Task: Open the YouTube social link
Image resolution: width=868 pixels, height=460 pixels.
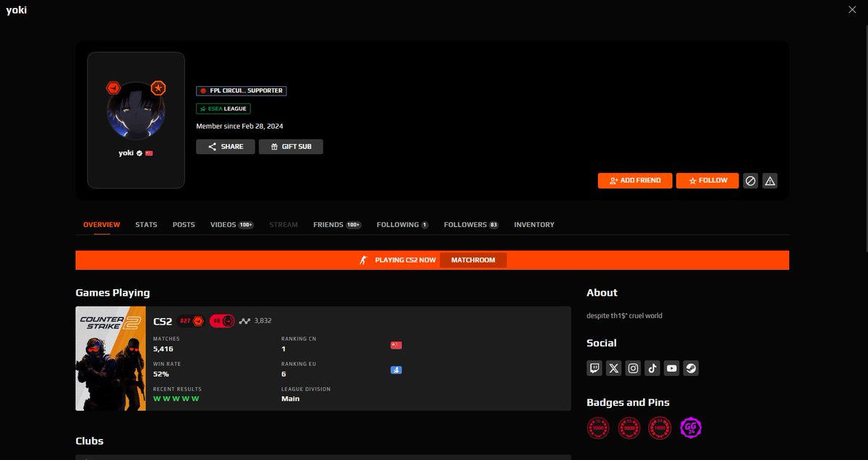Action: 672,368
